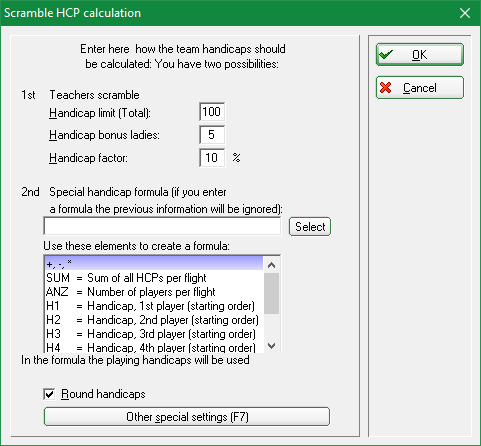Select SUM element in formula list
The height and width of the screenshot is (446, 481).
(154, 278)
